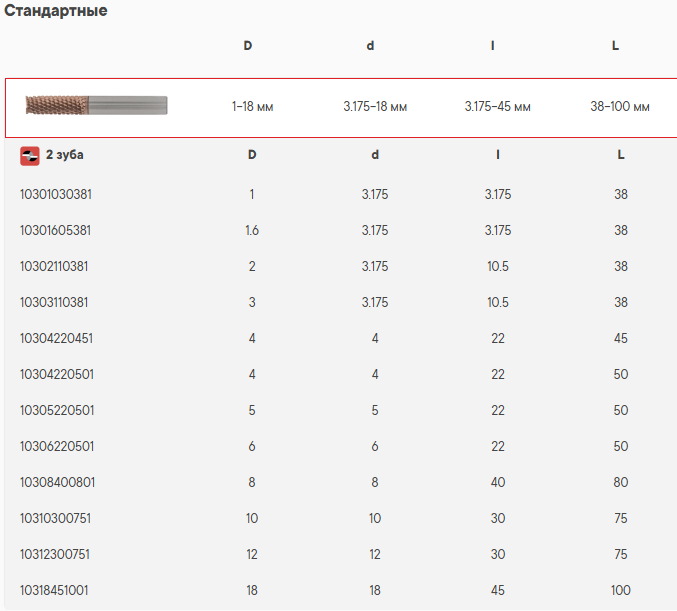Click the "3.175–18 мм" shank diameter range
This screenshot has height=611, width=677.
click(375, 106)
